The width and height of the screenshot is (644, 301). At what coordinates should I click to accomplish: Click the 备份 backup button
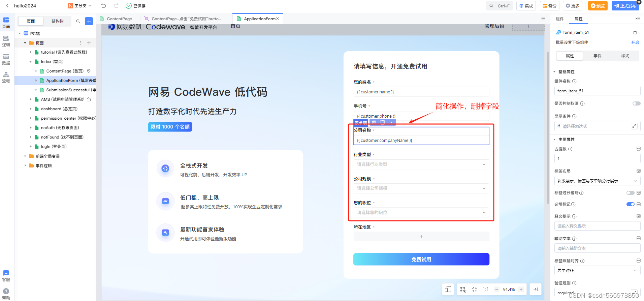(x=550, y=6)
